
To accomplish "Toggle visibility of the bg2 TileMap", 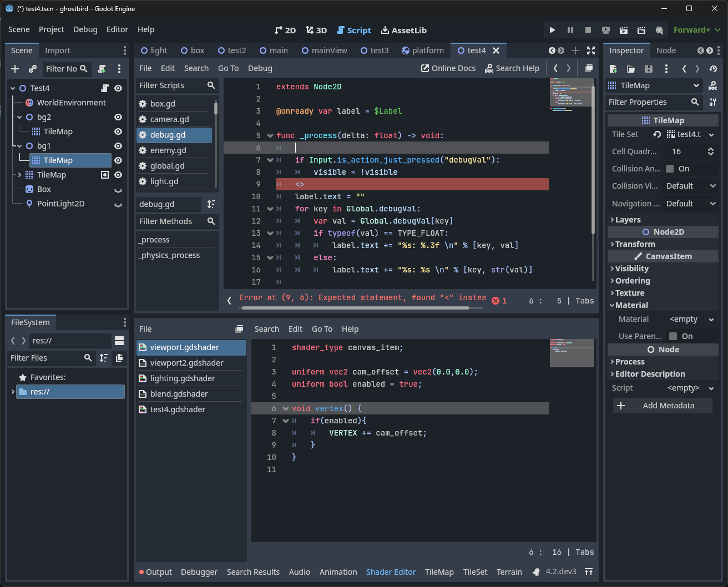I will [117, 131].
